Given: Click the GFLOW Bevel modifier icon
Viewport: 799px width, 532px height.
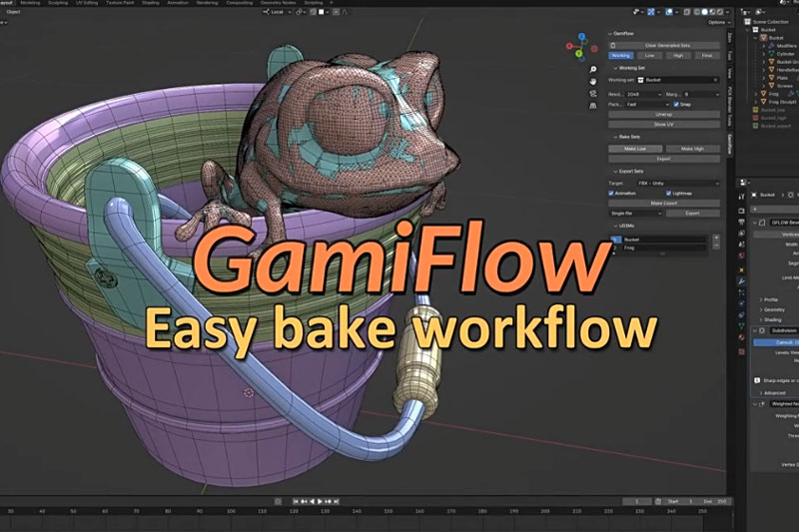Looking at the screenshot, I should 762,223.
